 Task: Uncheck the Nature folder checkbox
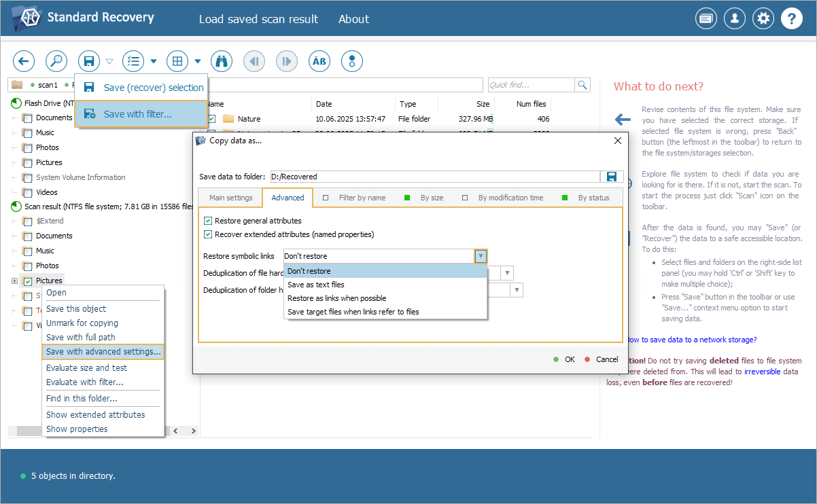coord(212,119)
